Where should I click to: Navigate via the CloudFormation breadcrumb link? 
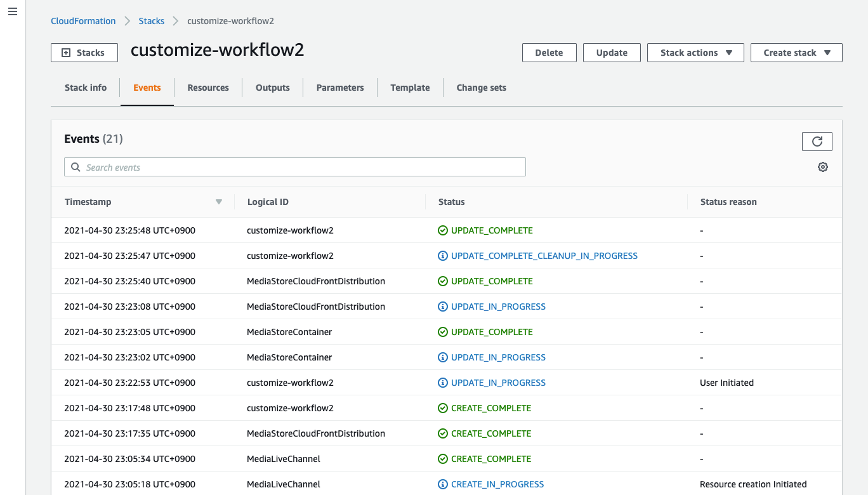[83, 21]
